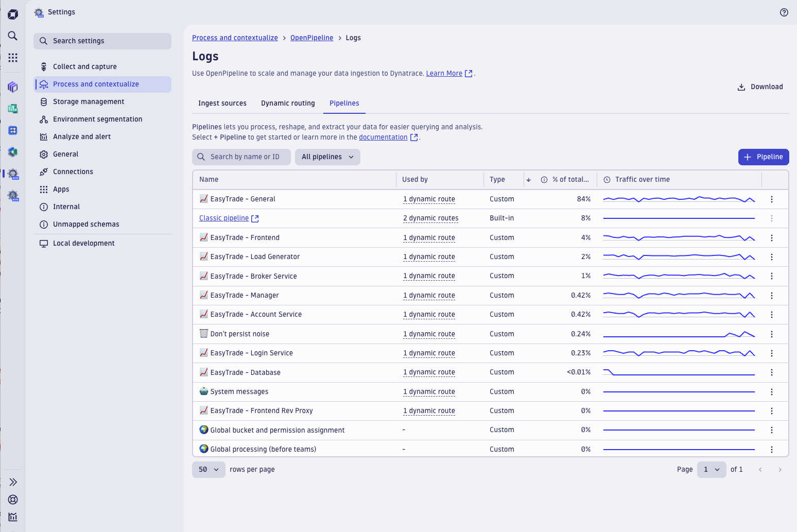This screenshot has height=532, width=797.
Task: Expand the collapsed sidebar via double chevron
Action: (12, 482)
